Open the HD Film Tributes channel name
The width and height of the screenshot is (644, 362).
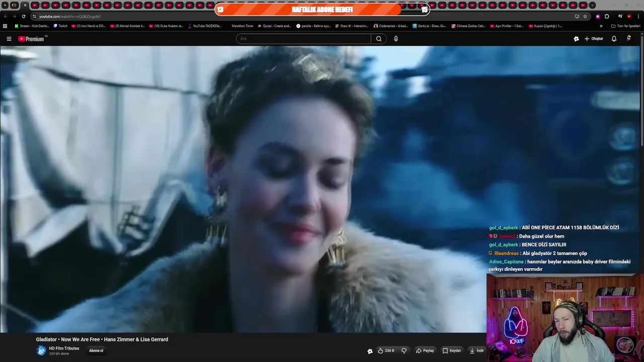point(64,348)
